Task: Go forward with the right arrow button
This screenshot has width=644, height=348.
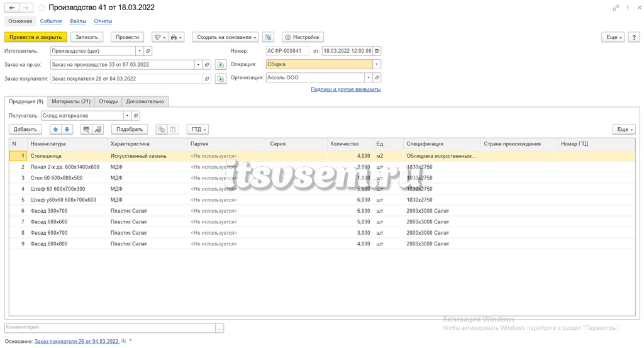Action: point(26,8)
